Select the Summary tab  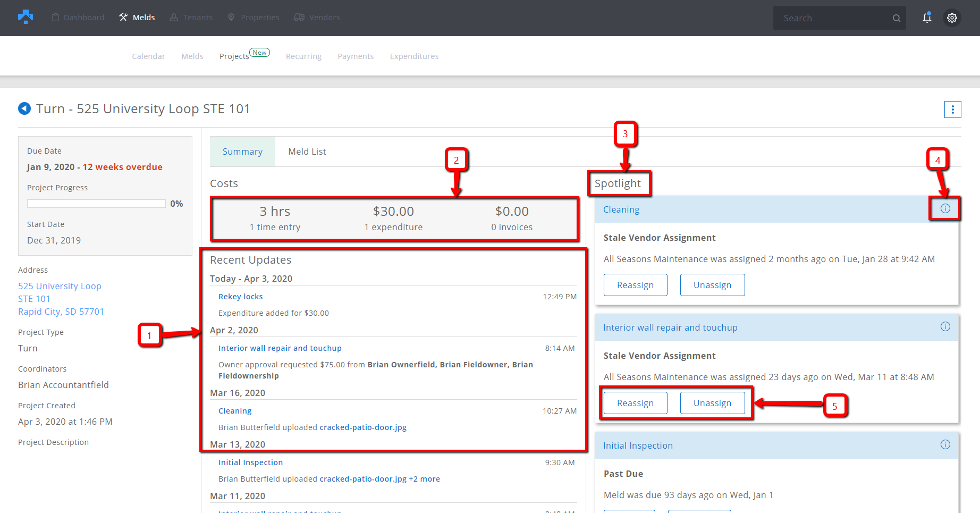[x=242, y=152]
